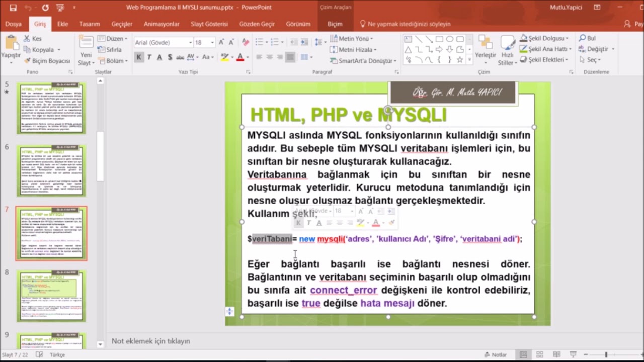644x362 pixels.
Task: Open Metin Yönü text direction dropdown
Action: pos(351,39)
